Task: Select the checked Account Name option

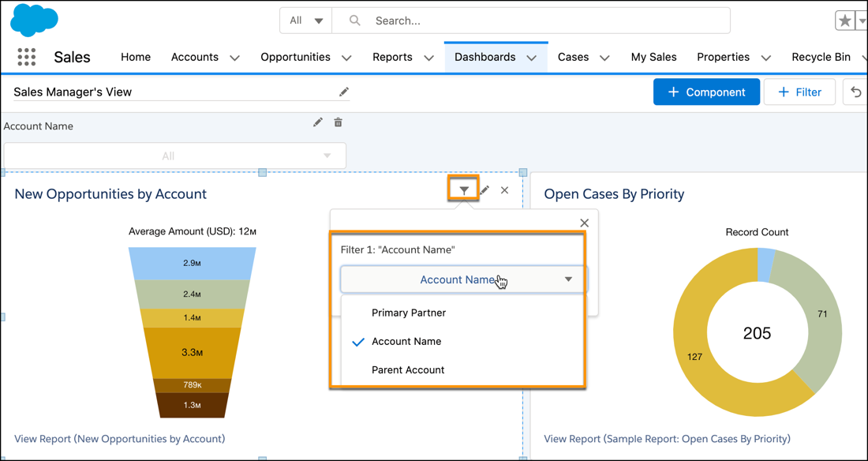Action: pos(406,341)
